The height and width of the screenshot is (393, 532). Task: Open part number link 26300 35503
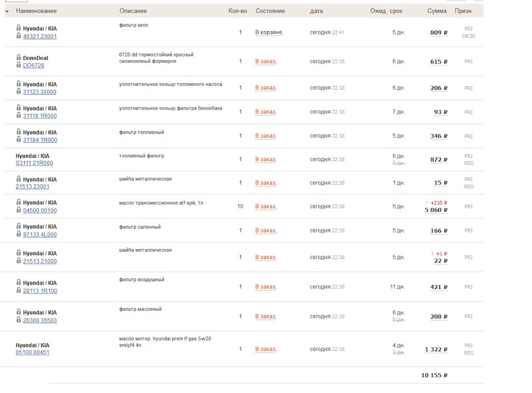click(x=40, y=320)
